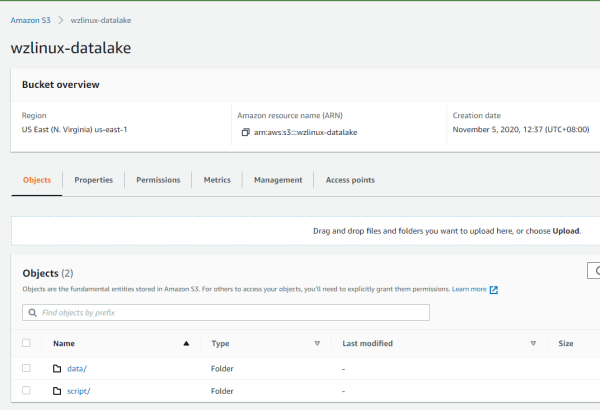Open Type column sort dropdown
This screenshot has height=410, width=600.
coord(317,343)
